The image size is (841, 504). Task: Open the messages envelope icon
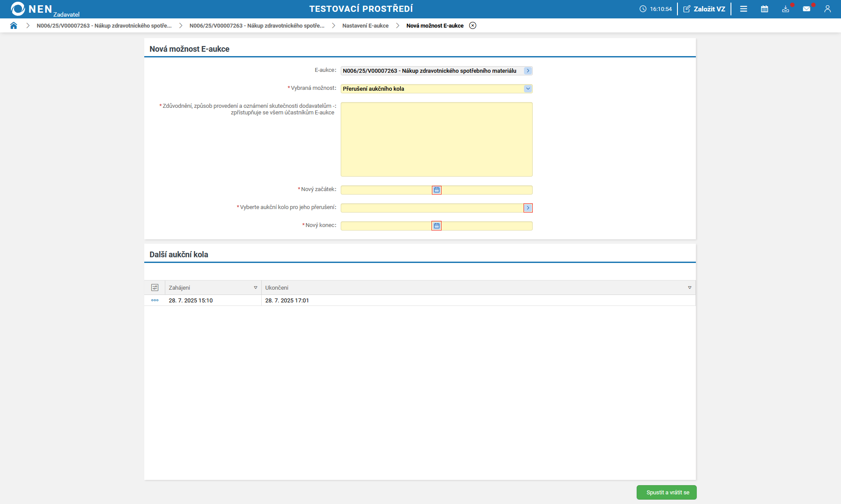[807, 9]
